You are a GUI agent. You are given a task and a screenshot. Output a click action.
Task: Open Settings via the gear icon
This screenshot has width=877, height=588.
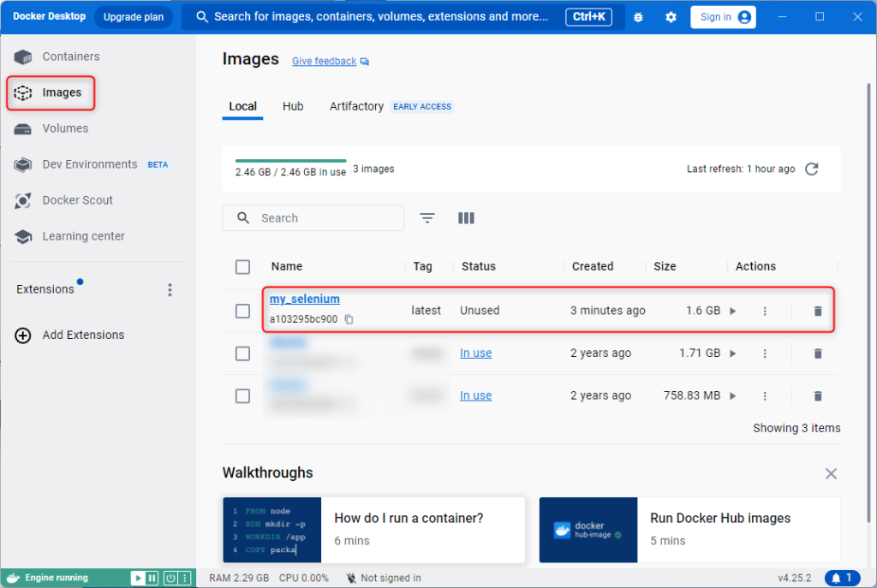[671, 17]
